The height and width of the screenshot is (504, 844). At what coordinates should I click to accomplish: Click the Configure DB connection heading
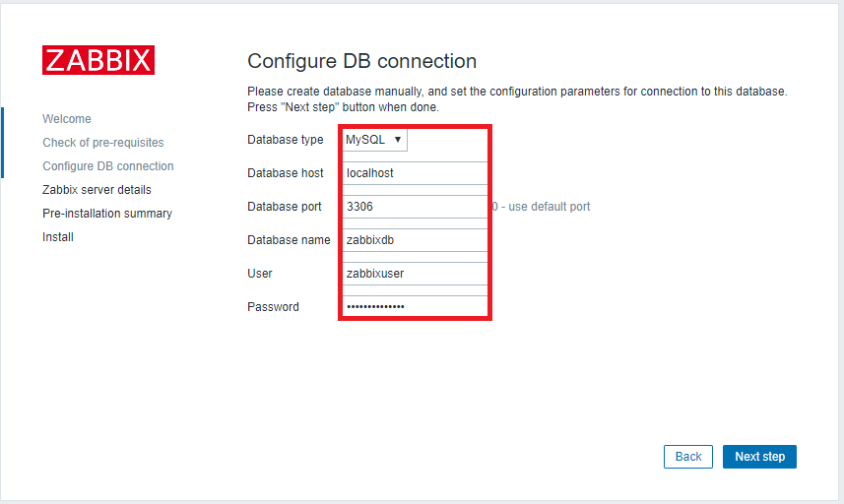(361, 61)
